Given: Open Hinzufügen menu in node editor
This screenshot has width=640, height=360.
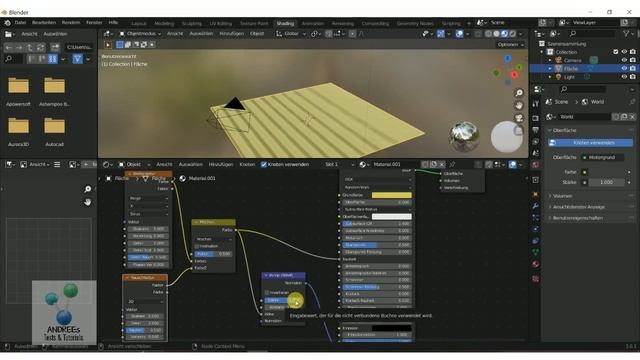Looking at the screenshot, I should (x=221, y=164).
